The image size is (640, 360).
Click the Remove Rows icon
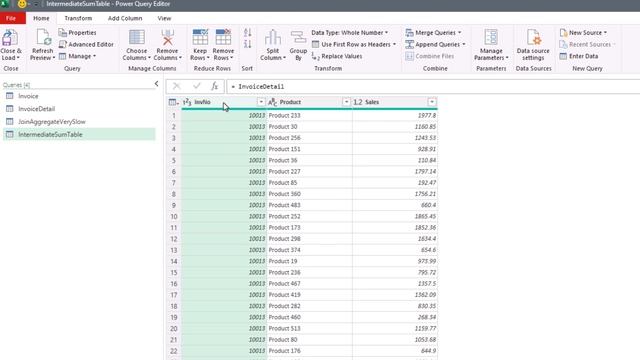[223, 38]
